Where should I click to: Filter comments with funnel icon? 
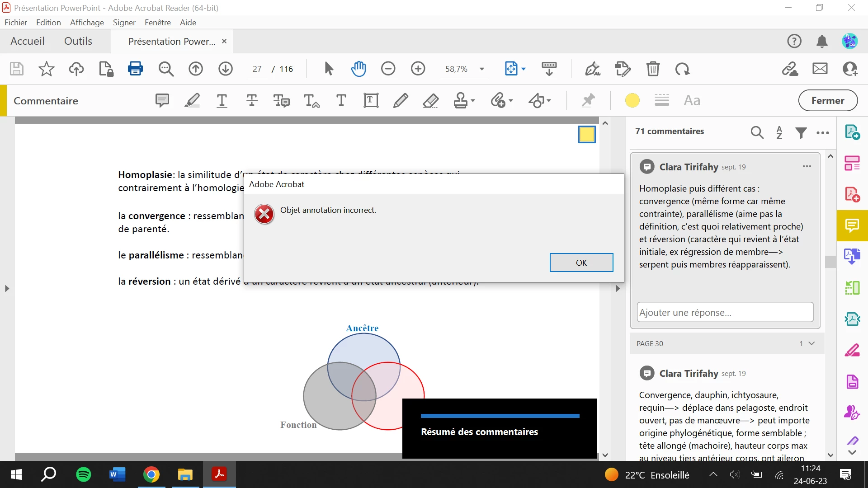[x=801, y=132]
